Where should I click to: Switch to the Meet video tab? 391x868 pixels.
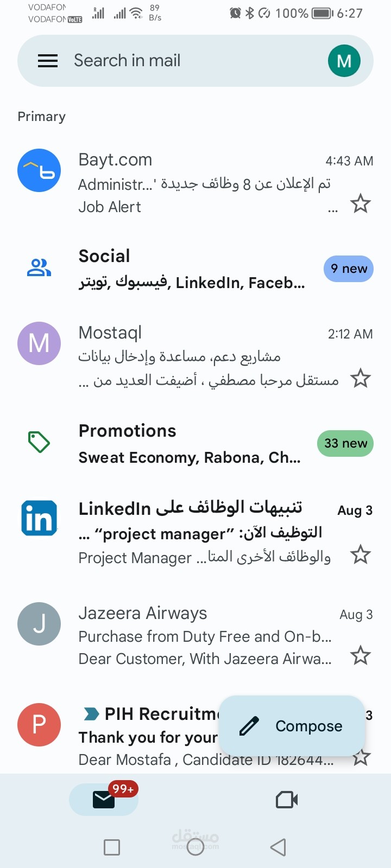[x=287, y=800]
